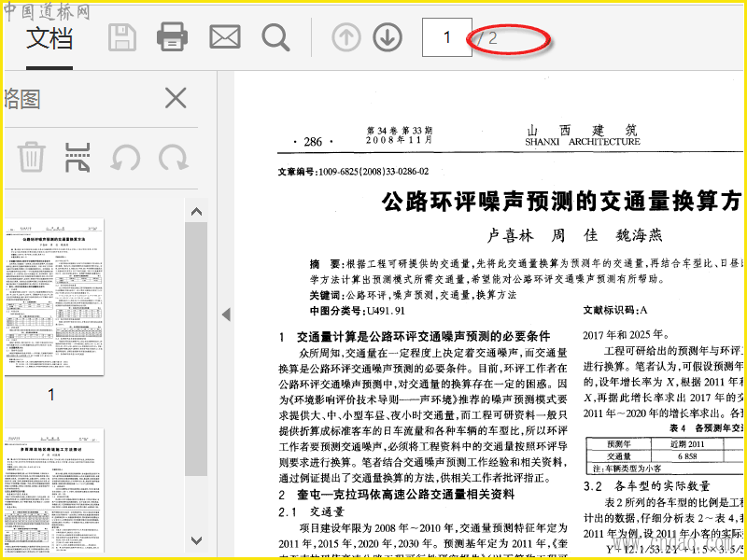Viewport: 747px width, 560px height.
Task: Click the author name 卢喜林
Action: [510, 235]
